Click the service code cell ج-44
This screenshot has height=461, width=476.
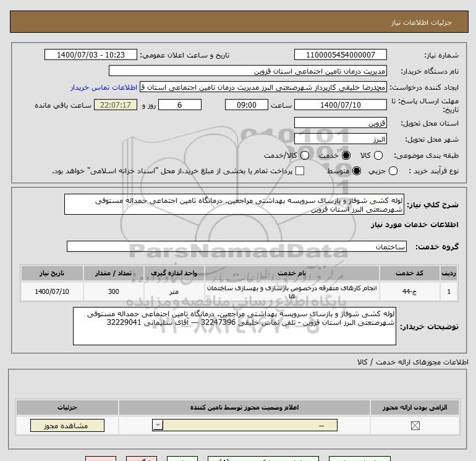point(409,291)
